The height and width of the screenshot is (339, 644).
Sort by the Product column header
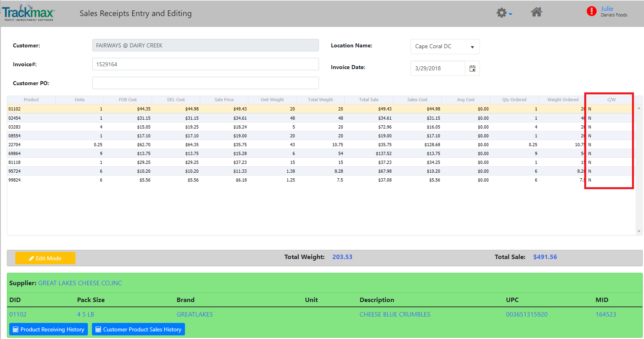pos(31,100)
